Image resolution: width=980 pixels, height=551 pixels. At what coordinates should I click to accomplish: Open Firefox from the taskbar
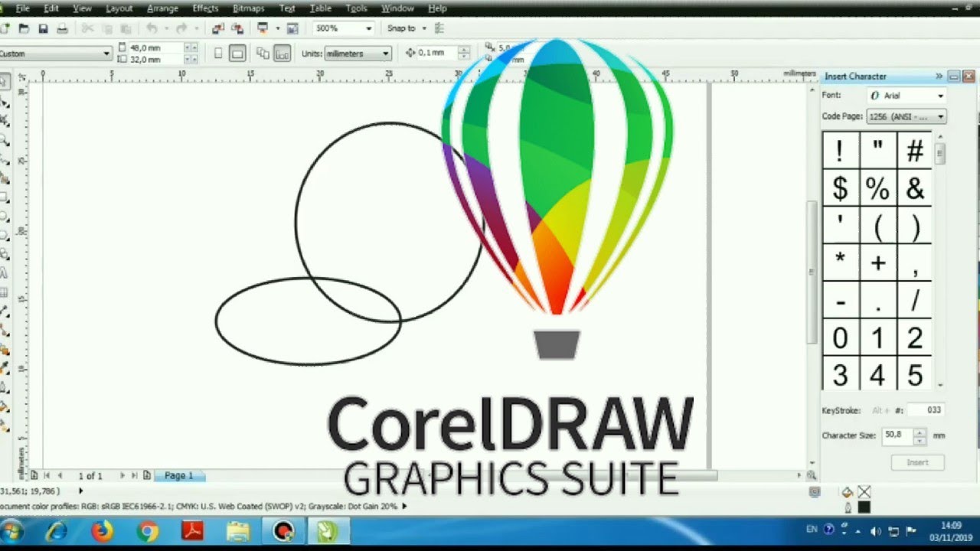102,531
